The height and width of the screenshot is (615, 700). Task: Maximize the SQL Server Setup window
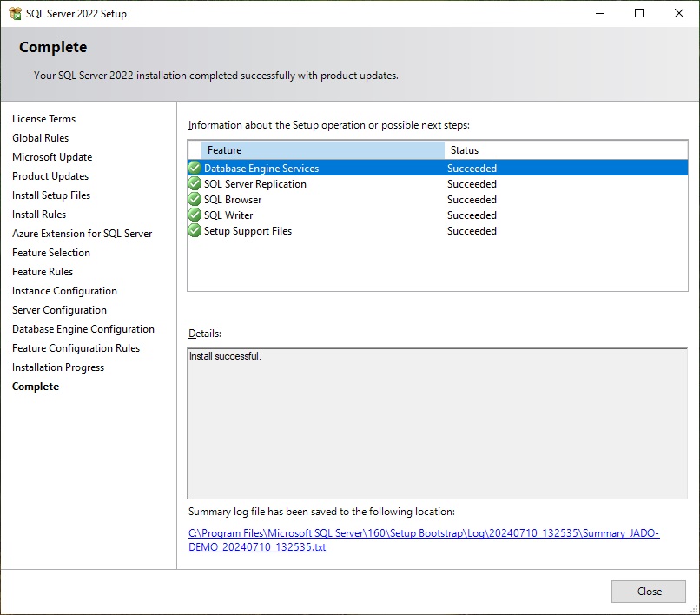coord(639,13)
